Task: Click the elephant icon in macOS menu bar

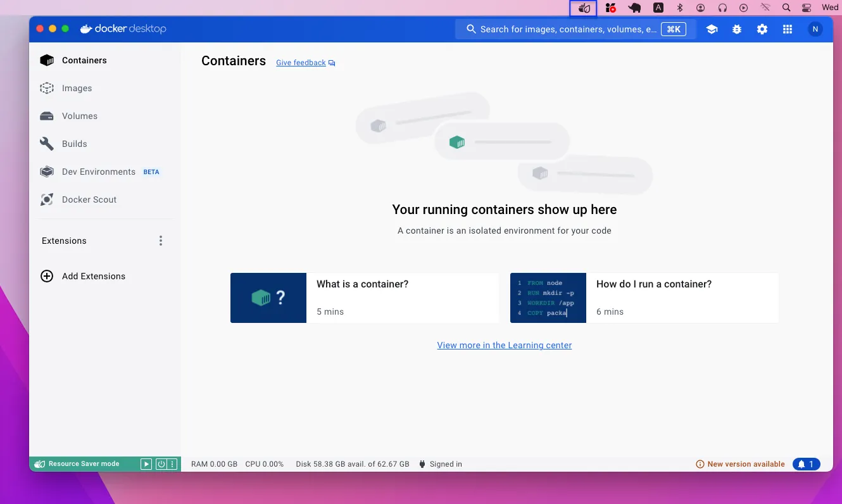Action: point(634,8)
